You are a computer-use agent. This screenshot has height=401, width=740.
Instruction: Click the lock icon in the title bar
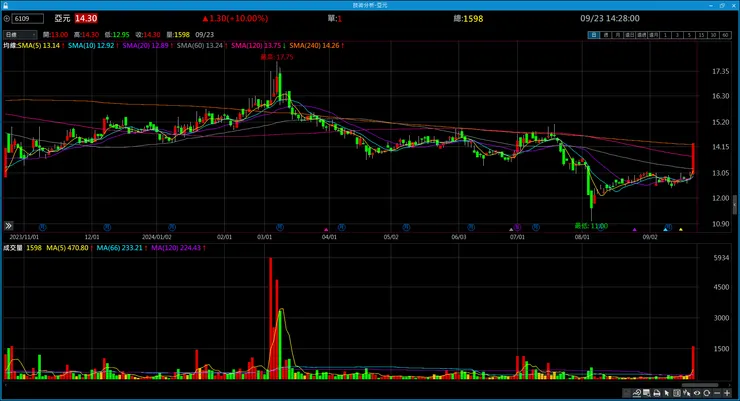[x=5, y=5]
